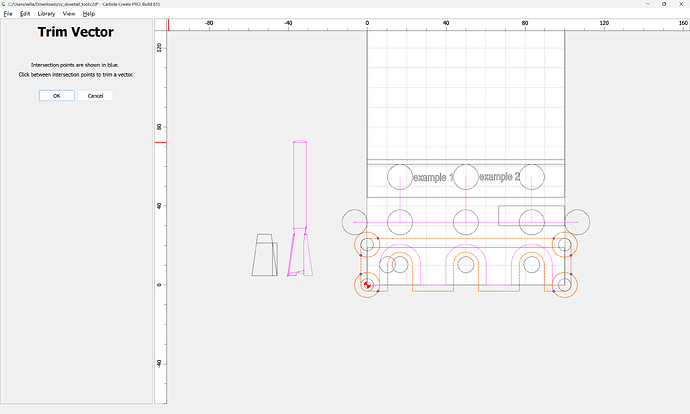Viewport: 690px width, 414px height.
Task: Cancel the Trim Vector operation
Action: (x=95, y=95)
